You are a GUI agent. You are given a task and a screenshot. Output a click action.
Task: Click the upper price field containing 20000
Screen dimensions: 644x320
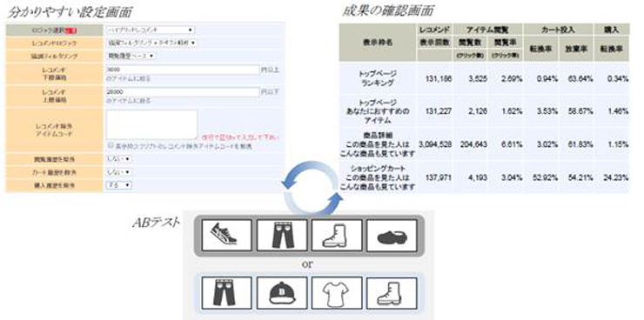pos(183,92)
